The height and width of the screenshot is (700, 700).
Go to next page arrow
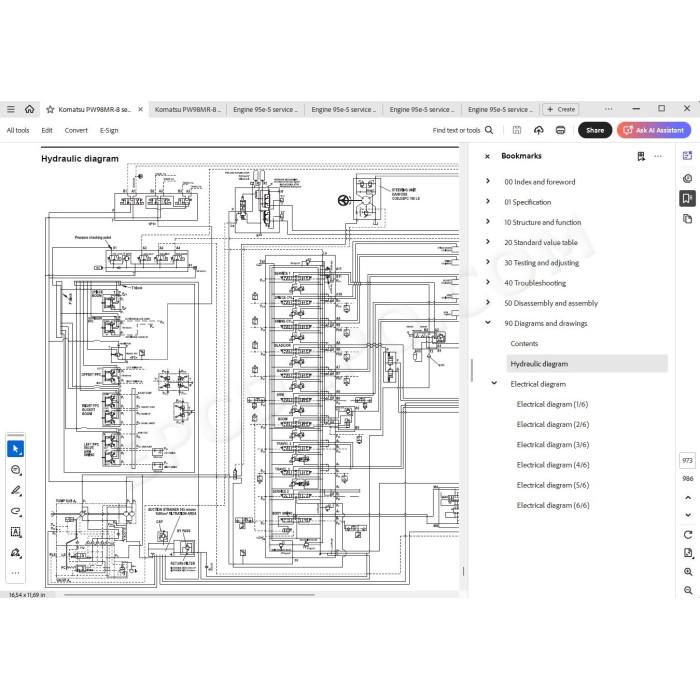point(688,515)
